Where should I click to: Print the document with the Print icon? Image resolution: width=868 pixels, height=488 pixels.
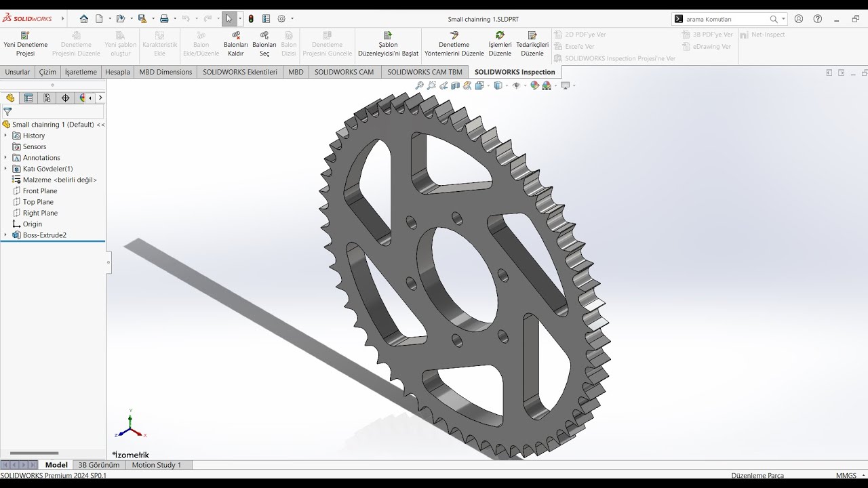[163, 19]
